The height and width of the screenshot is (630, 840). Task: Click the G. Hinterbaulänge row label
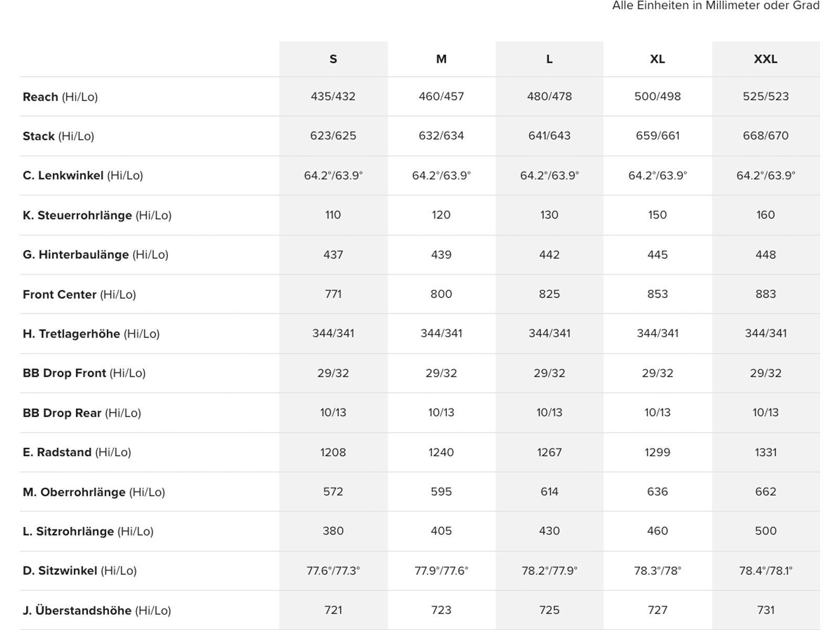96,255
